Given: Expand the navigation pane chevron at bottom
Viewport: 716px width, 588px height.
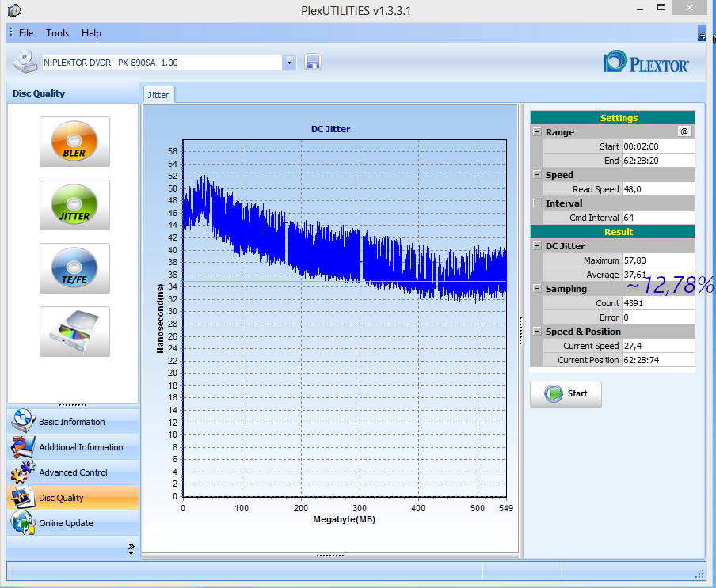Looking at the screenshot, I should coord(131,548).
